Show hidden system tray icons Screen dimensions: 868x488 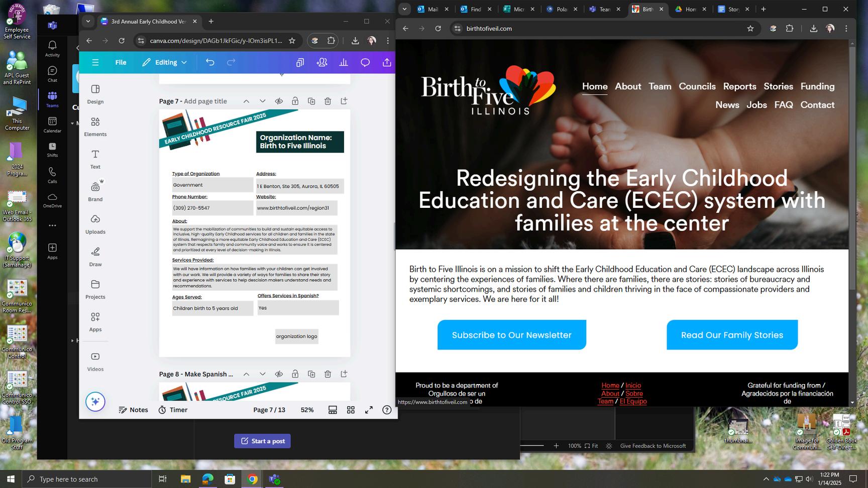coord(766,479)
